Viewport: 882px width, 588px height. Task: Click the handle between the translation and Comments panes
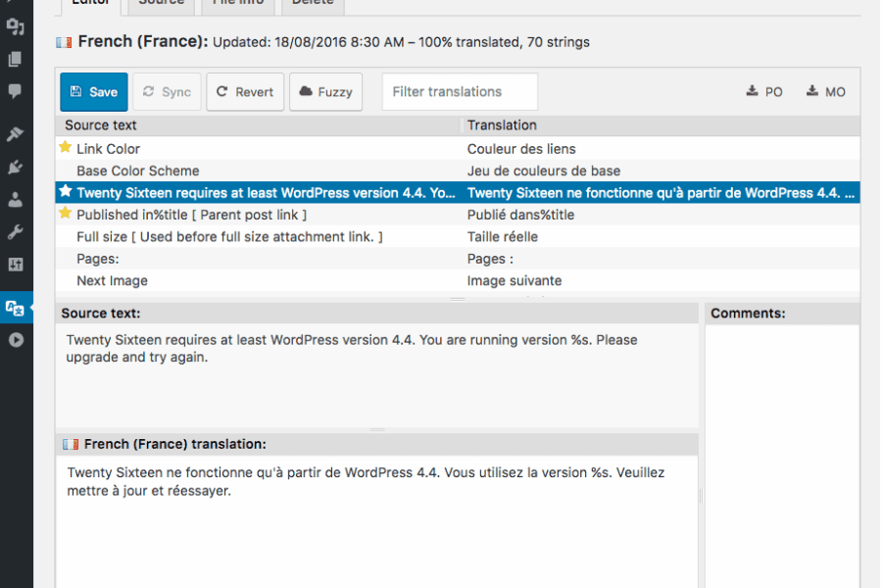pos(701,495)
